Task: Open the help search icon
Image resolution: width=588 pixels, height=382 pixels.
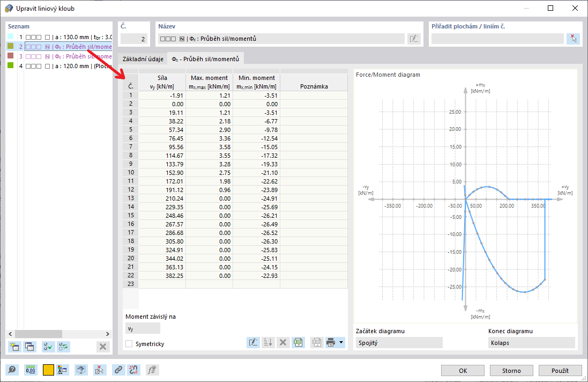Action: pyautogui.click(x=12, y=370)
